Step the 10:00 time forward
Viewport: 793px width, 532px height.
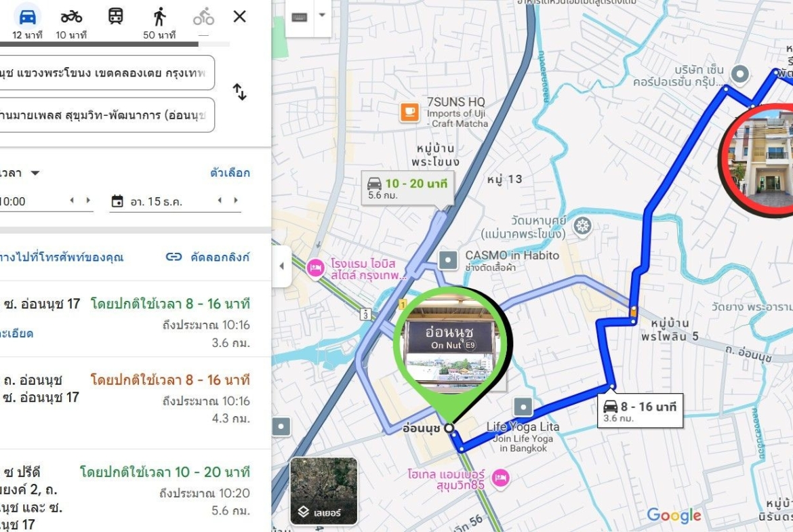coord(88,200)
